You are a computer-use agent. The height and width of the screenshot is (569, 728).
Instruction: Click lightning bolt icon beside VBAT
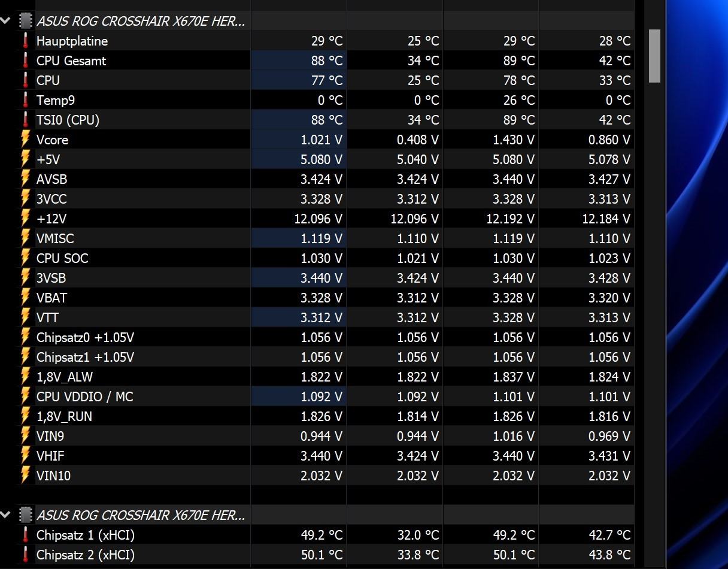coord(25,298)
